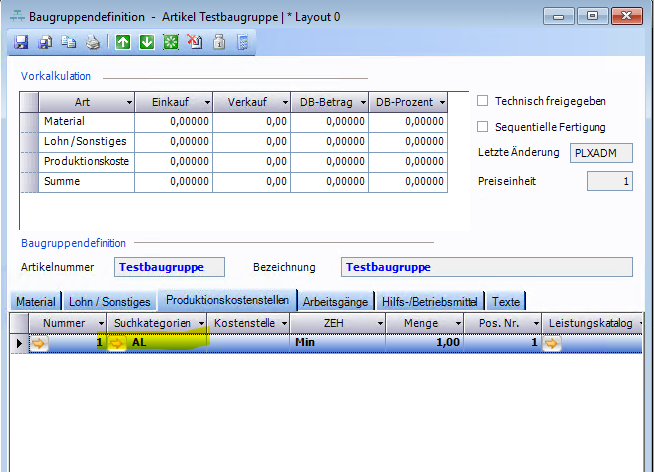Click the arrow icon in Suchkategorien cell

point(118,343)
